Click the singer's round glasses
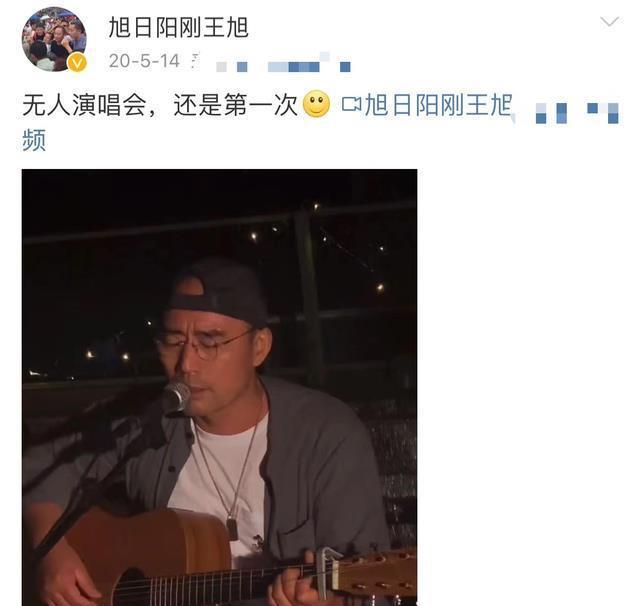The image size is (640, 606). pyautogui.click(x=201, y=345)
